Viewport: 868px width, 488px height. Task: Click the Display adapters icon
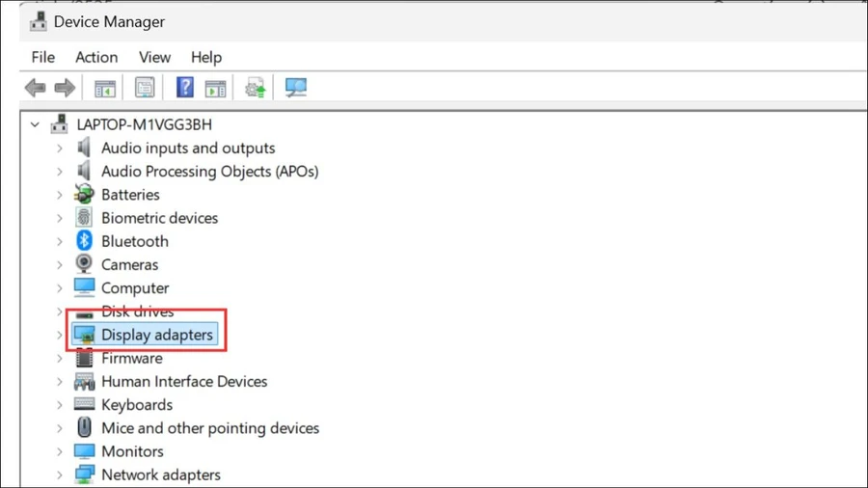coord(85,335)
